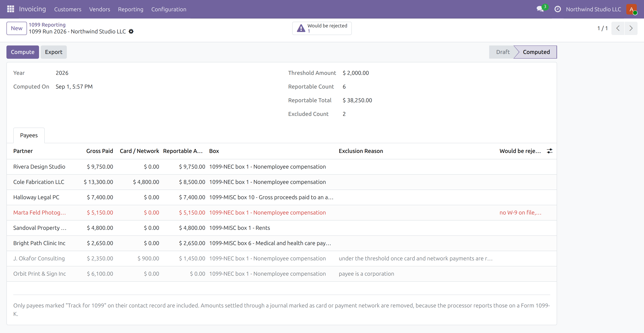Create a New 1099 run
This screenshot has width=644, height=333.
17,28
